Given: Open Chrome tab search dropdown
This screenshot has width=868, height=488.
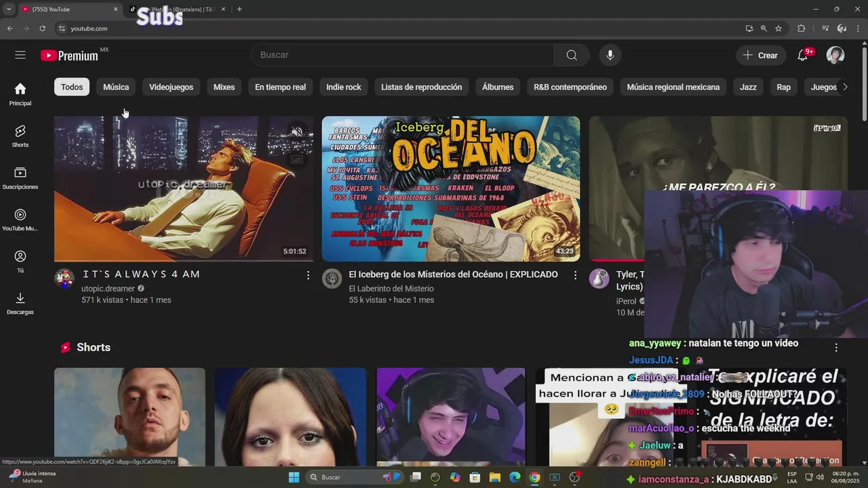Looking at the screenshot, I should pos(9,9).
